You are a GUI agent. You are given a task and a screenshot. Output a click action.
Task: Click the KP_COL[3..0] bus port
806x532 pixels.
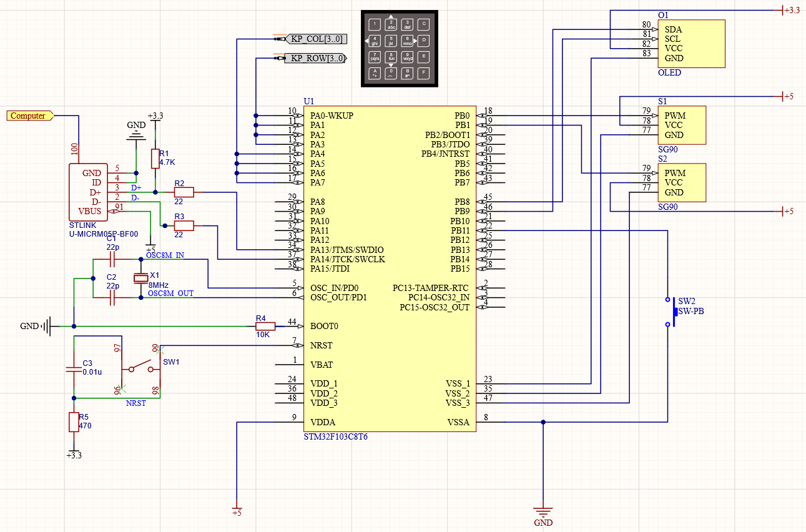tap(317, 39)
